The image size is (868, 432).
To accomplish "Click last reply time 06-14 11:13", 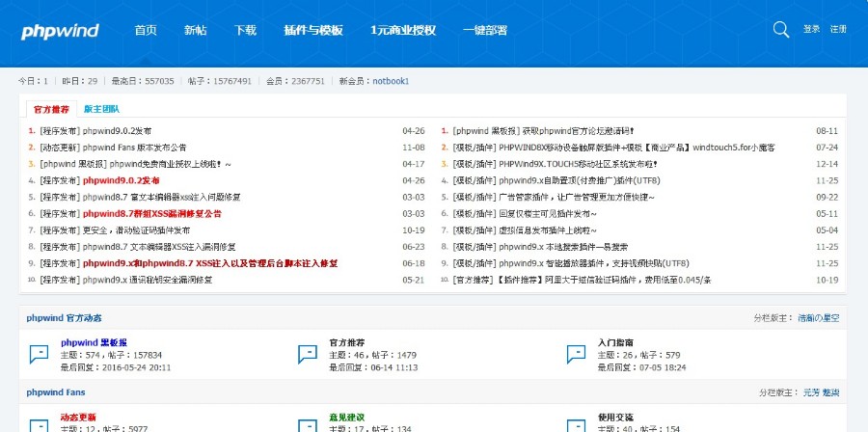I will pos(394,367).
